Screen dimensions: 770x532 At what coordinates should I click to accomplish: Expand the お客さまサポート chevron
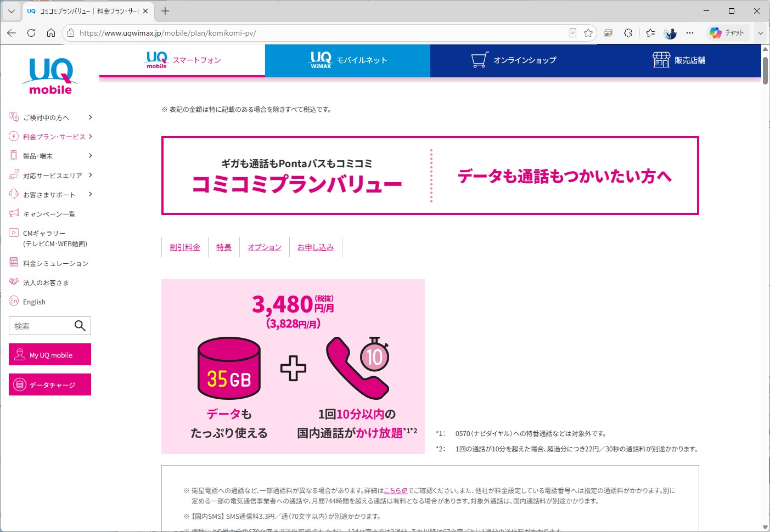tap(90, 194)
